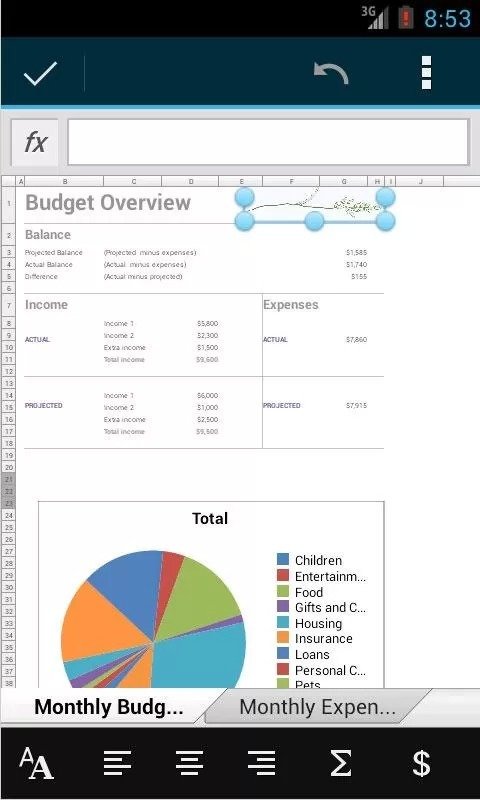
Task: Tap the Housing legend entry
Action: tap(318, 623)
